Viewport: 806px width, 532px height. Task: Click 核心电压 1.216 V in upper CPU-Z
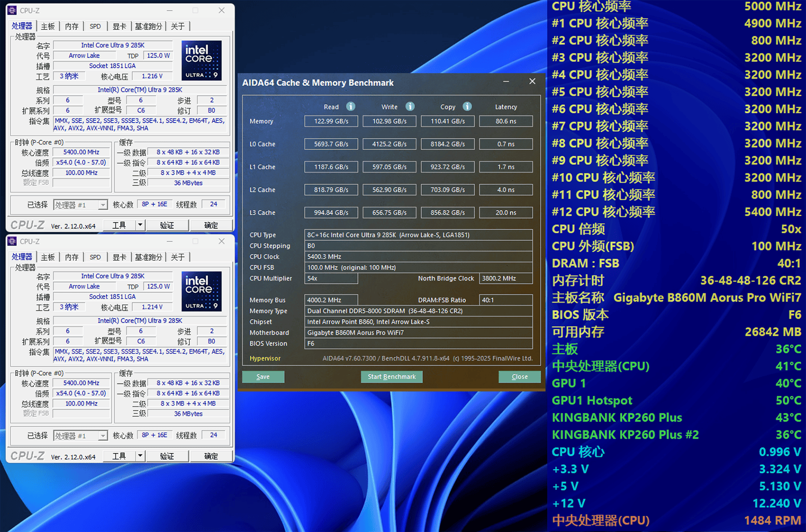pos(152,76)
